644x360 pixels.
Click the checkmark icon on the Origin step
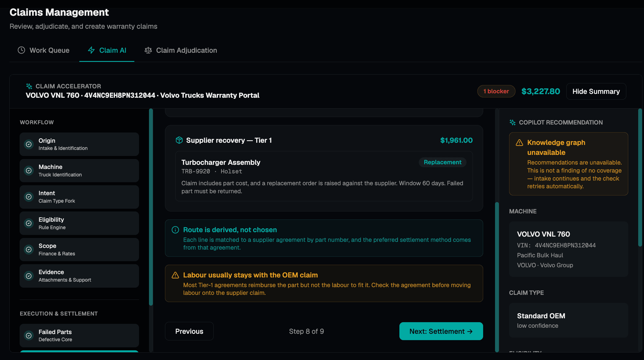pyautogui.click(x=29, y=144)
